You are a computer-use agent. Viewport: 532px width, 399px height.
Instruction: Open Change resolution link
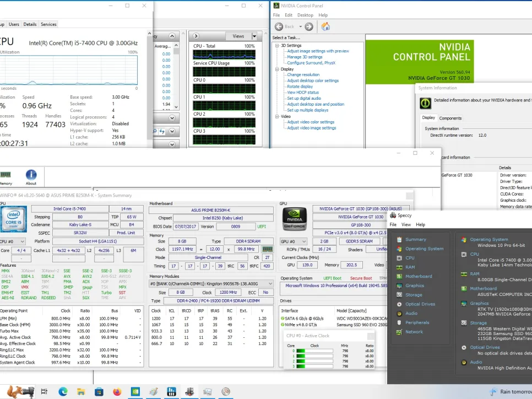coord(303,75)
